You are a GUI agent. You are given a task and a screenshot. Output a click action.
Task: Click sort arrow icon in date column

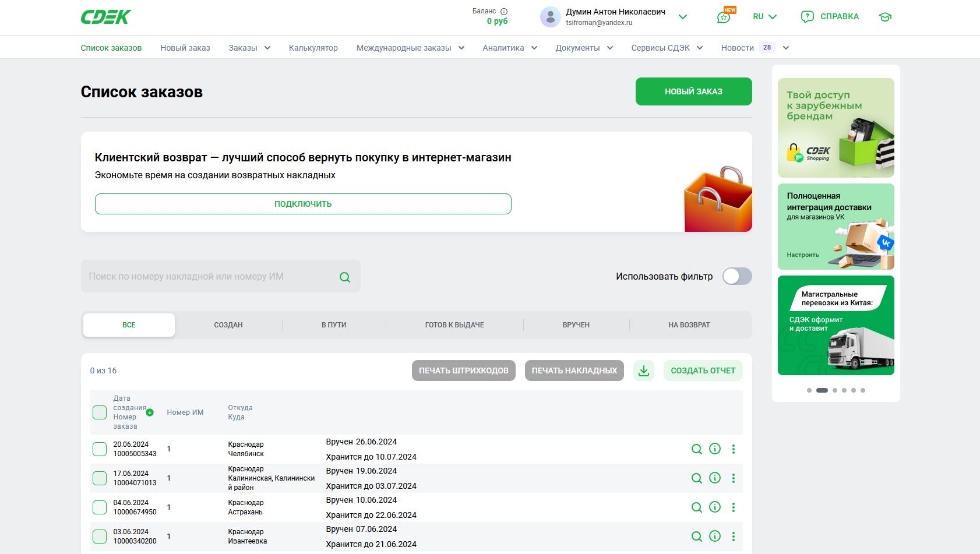click(150, 412)
